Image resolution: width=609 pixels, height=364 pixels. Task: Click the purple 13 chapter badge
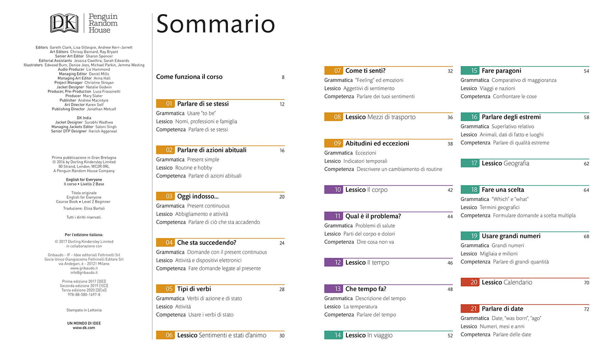pos(334,289)
